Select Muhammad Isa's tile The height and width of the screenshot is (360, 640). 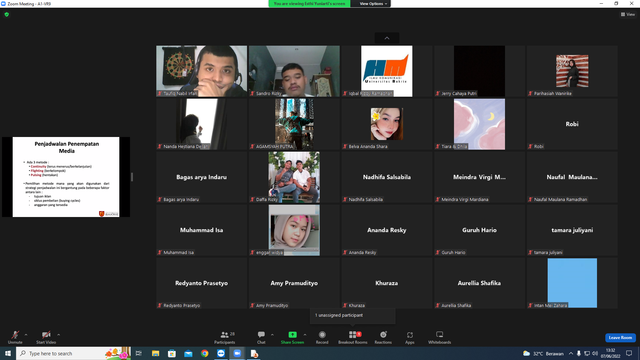coord(202,230)
